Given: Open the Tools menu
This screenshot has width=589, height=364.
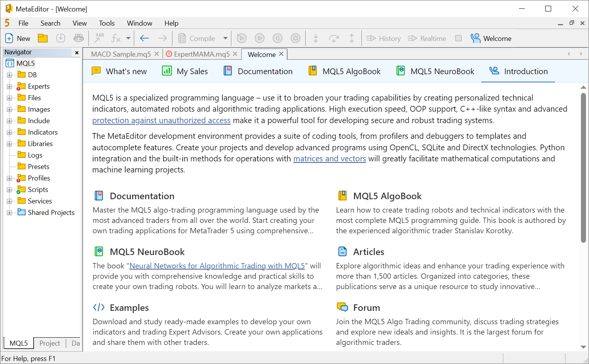Looking at the screenshot, I should point(107,23).
